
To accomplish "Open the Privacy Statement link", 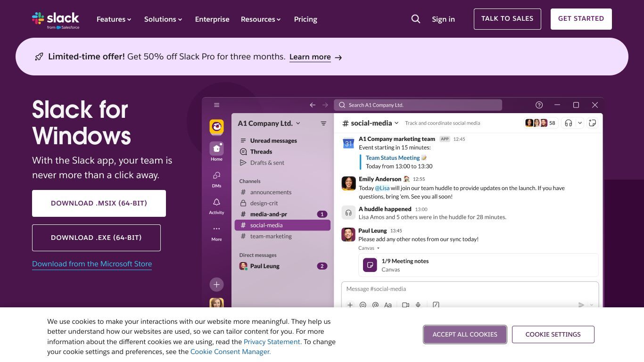I will coord(272,342).
